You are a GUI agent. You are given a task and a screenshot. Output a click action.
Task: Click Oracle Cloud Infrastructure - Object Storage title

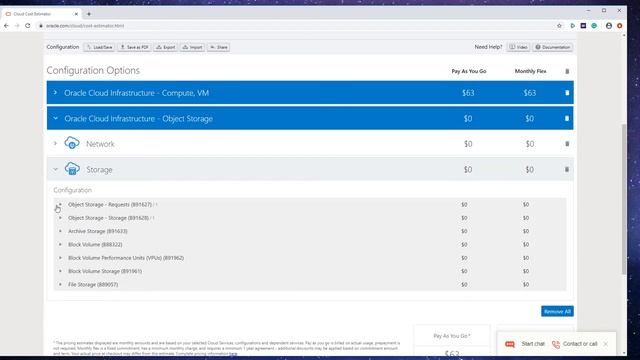(x=138, y=119)
